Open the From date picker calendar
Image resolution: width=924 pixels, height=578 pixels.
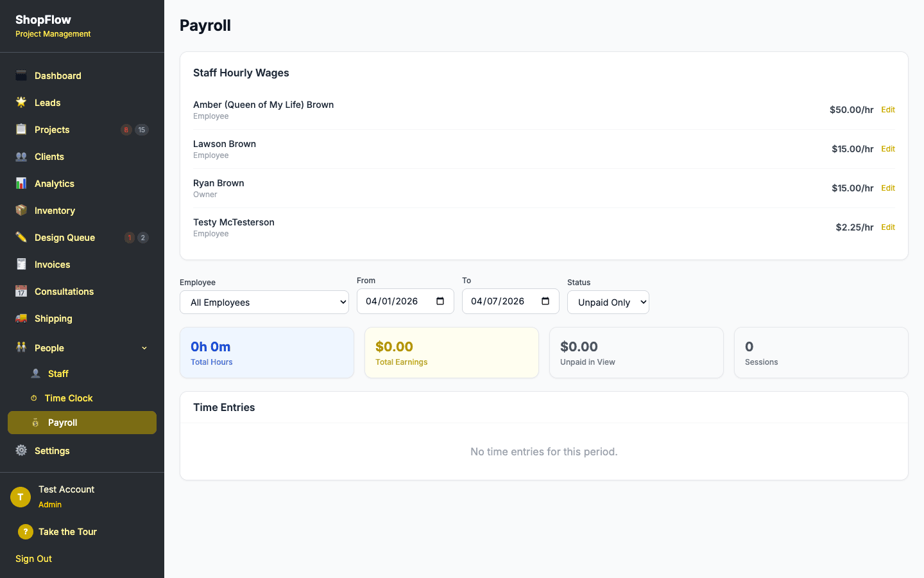point(439,301)
